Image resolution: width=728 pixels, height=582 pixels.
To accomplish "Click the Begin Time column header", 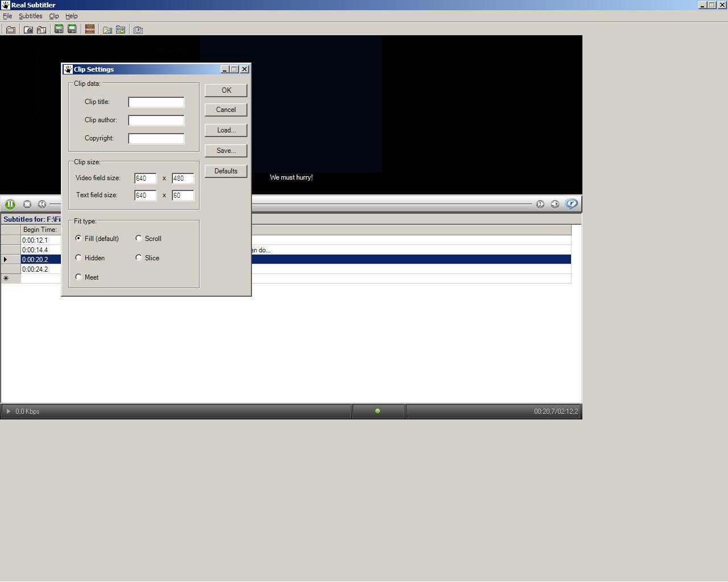I will (x=40, y=230).
